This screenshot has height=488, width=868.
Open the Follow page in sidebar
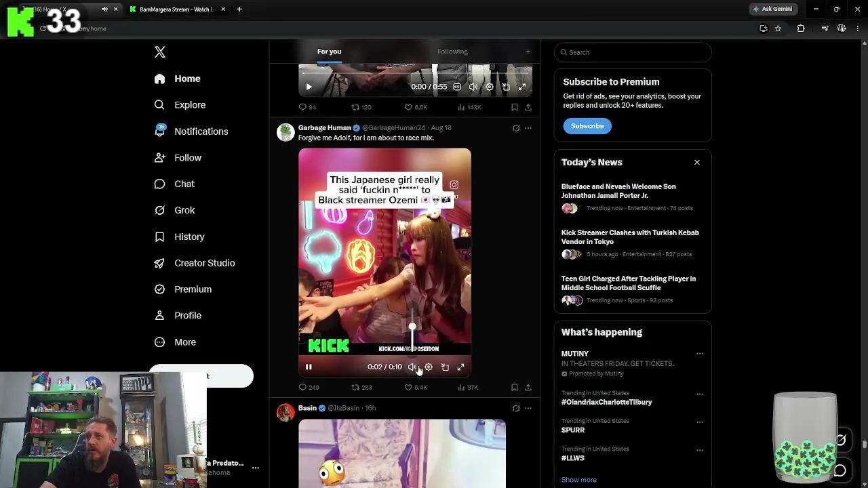[178, 158]
